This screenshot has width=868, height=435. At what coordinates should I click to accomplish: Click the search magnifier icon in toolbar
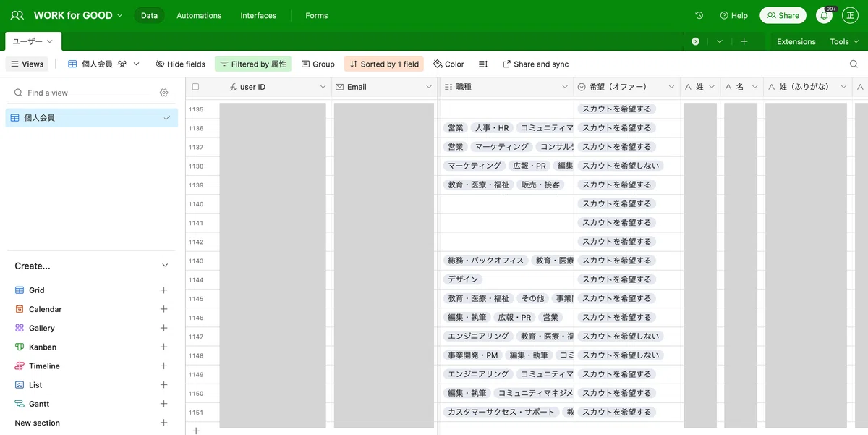[x=854, y=64]
